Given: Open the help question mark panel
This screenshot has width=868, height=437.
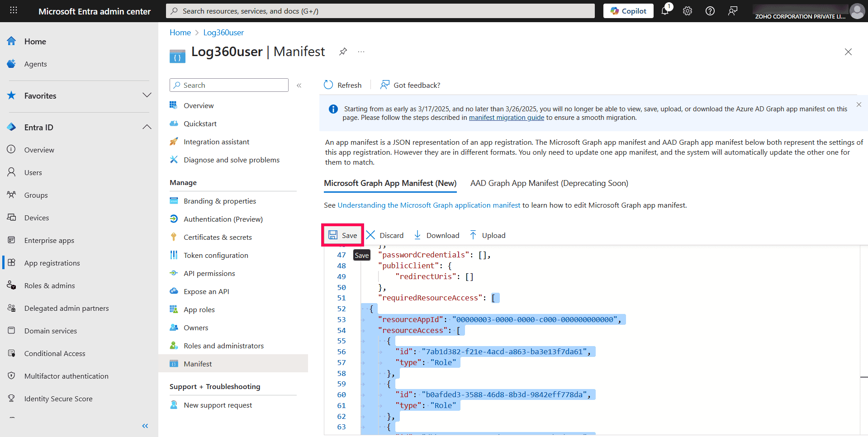Looking at the screenshot, I should [x=710, y=11].
